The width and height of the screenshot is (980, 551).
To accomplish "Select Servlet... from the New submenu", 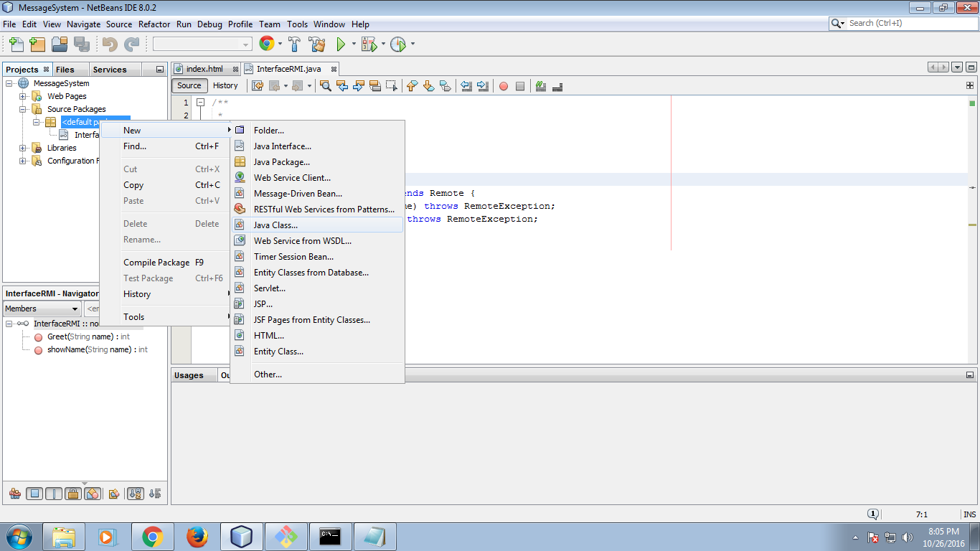I will [x=317, y=288].
